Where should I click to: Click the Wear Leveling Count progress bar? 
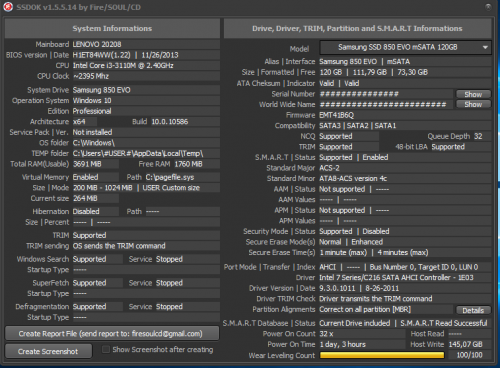click(382, 355)
